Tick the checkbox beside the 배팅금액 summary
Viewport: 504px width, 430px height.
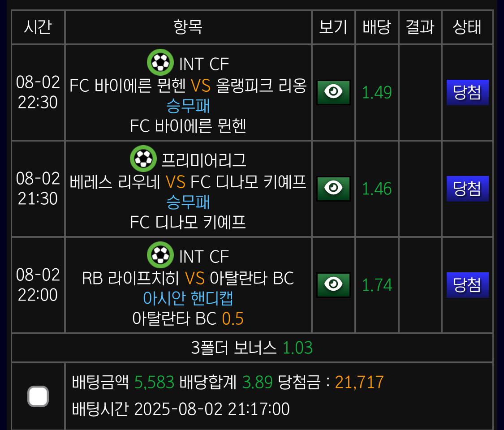coord(38,396)
